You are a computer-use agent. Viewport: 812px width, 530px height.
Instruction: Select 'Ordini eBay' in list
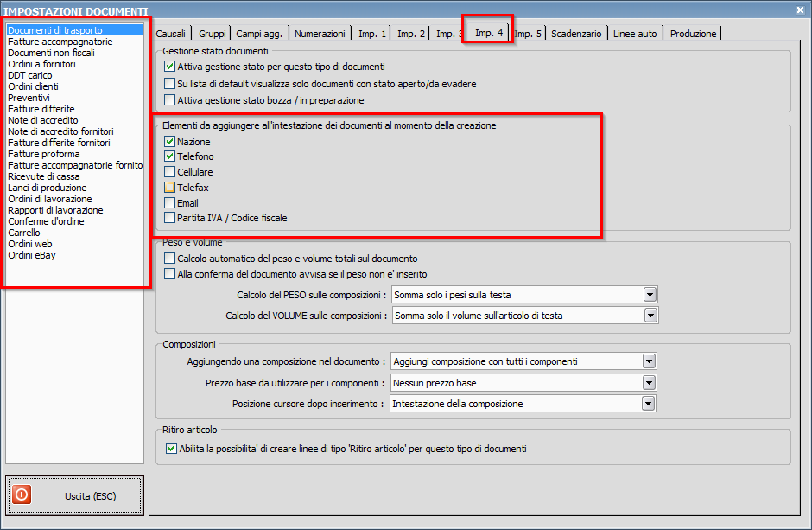tap(74, 255)
